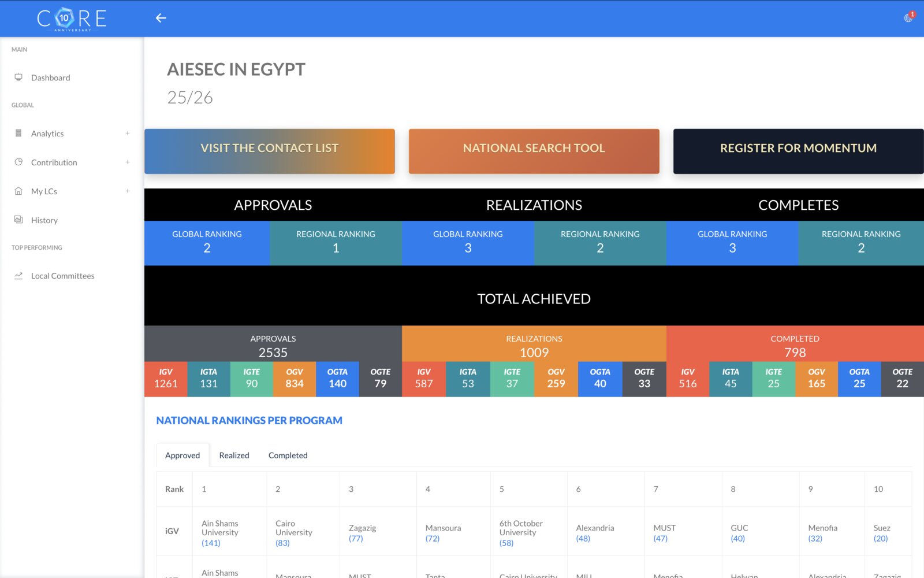This screenshot has height=578, width=924.
Task: Click Approvals Global Ranking 2 tile
Action: [207, 243]
